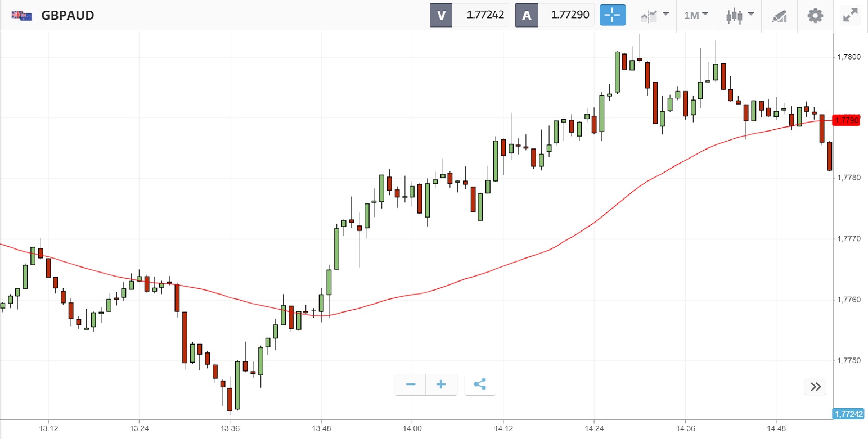Click the red 1.7790 price label

[847, 120]
